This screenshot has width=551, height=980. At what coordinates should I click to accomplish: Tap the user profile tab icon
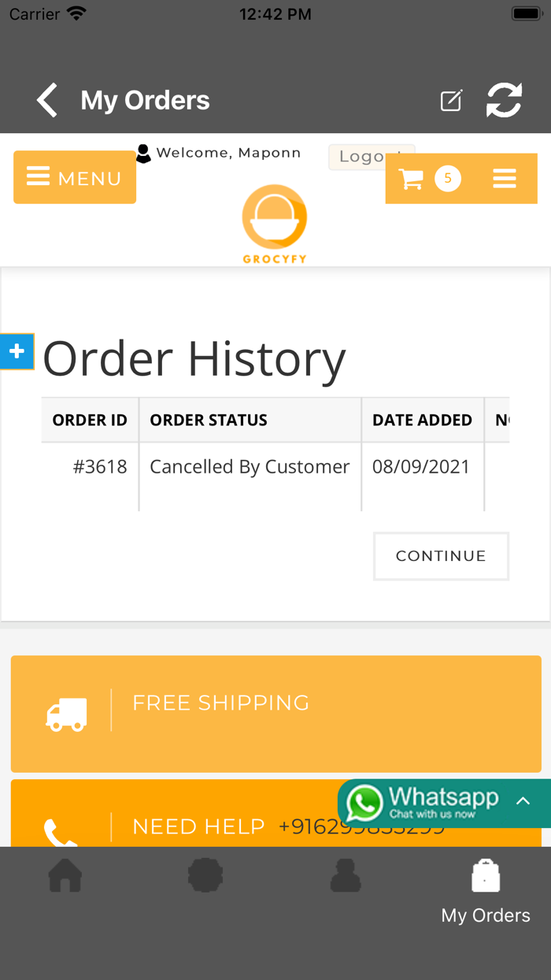pyautogui.click(x=346, y=875)
